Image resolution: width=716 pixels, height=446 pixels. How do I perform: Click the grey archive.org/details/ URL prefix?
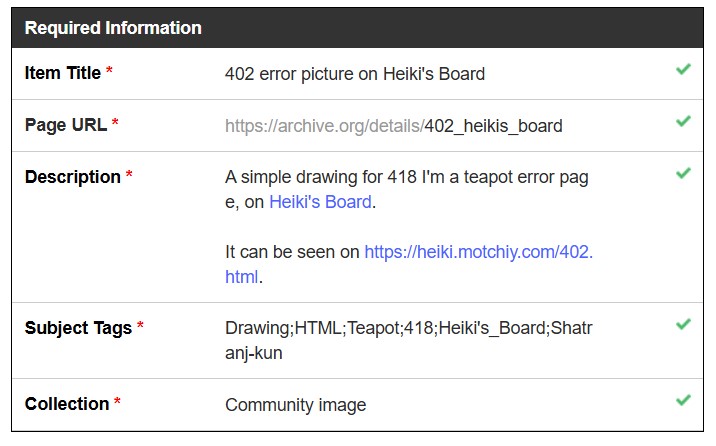click(x=324, y=126)
